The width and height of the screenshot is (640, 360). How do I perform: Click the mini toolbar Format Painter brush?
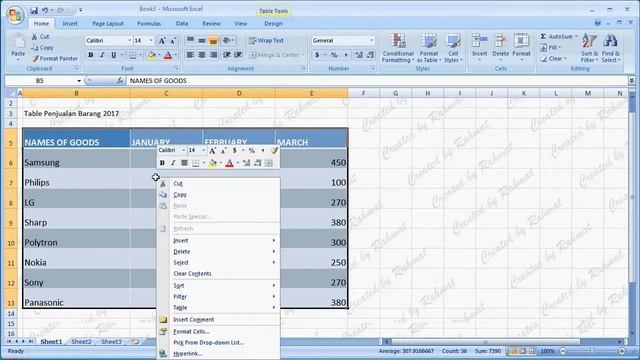pyautogui.click(x=274, y=151)
